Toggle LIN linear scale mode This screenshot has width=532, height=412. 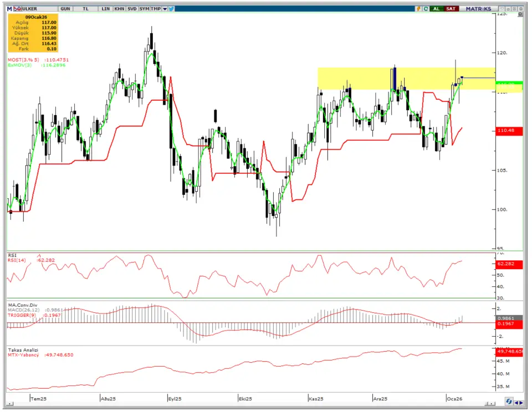(105, 9)
